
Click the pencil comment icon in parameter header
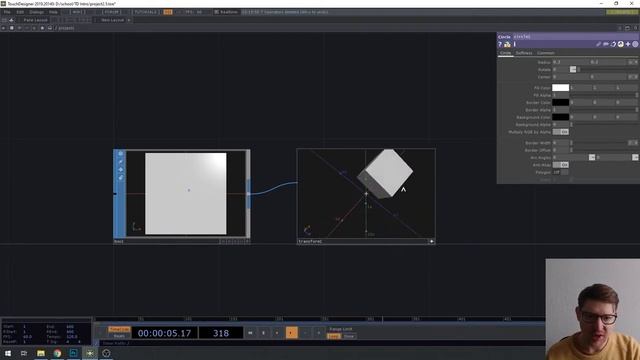click(x=598, y=44)
